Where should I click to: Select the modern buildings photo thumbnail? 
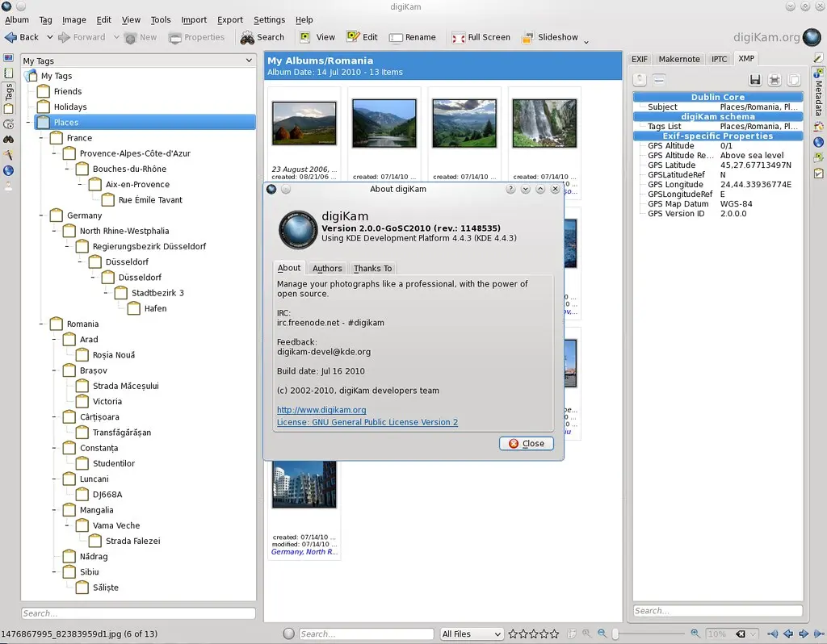(x=304, y=484)
